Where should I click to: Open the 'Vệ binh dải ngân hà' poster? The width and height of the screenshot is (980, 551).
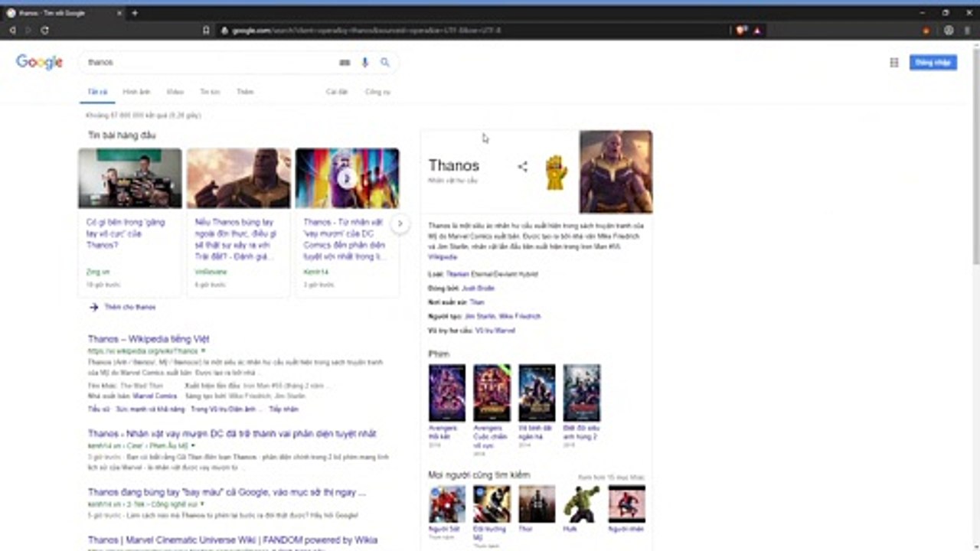(x=537, y=393)
